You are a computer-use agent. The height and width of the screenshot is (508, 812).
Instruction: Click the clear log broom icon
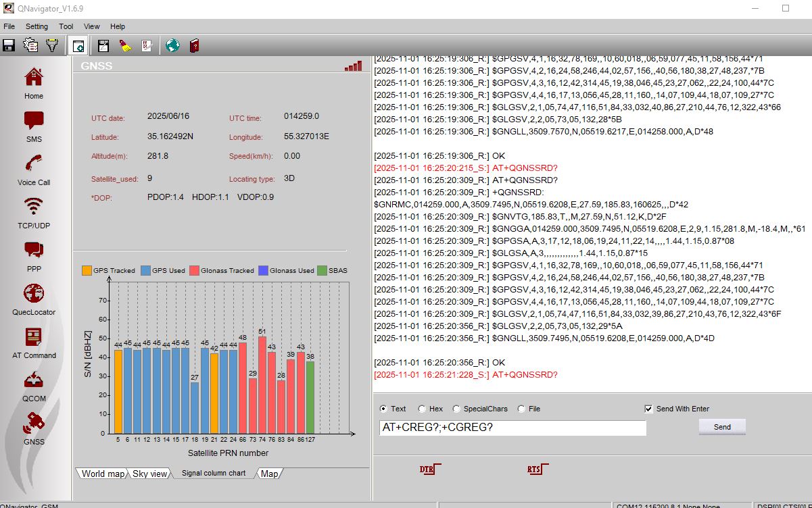125,45
